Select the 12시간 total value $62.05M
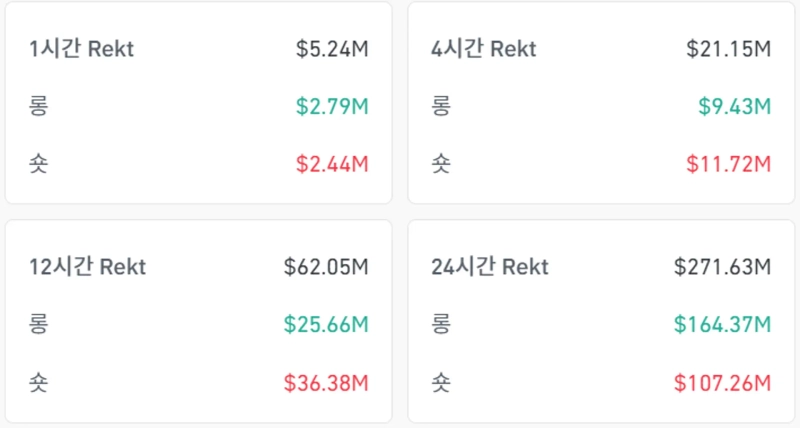800x428 pixels. pos(326,267)
